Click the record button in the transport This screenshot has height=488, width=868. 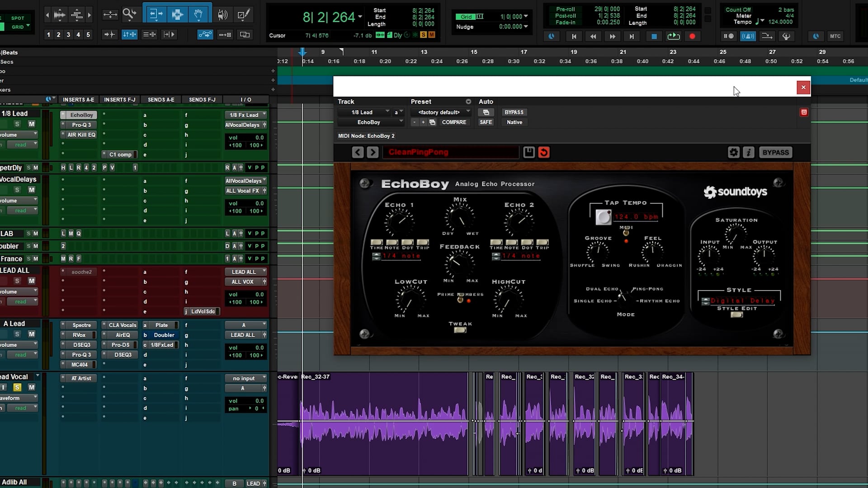coord(692,36)
